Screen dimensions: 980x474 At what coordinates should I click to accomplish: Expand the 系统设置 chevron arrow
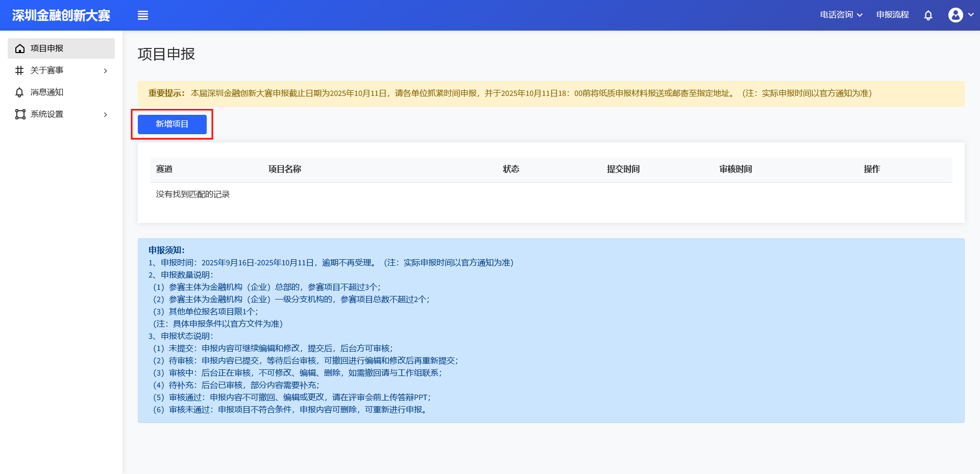[x=106, y=115]
